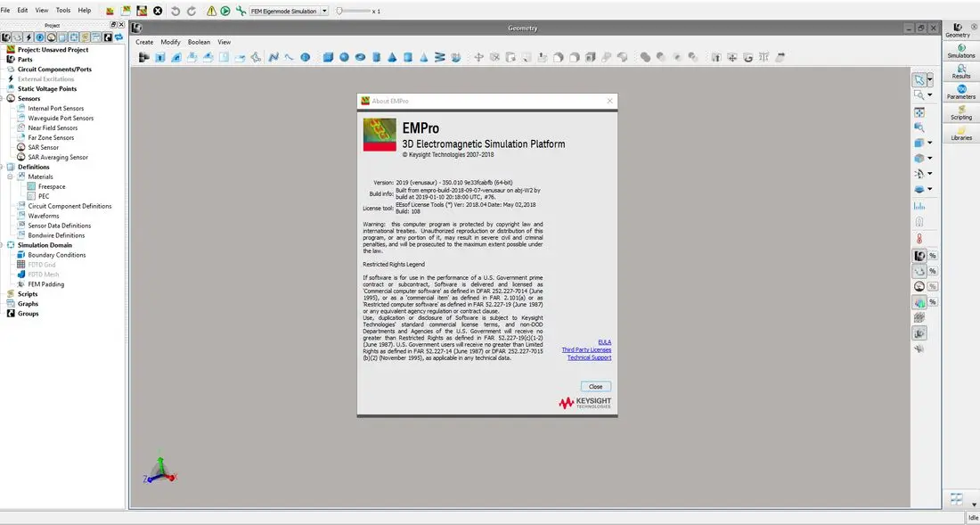
Task: Click the red thermometer icon on right toolbar
Action: tap(919, 239)
